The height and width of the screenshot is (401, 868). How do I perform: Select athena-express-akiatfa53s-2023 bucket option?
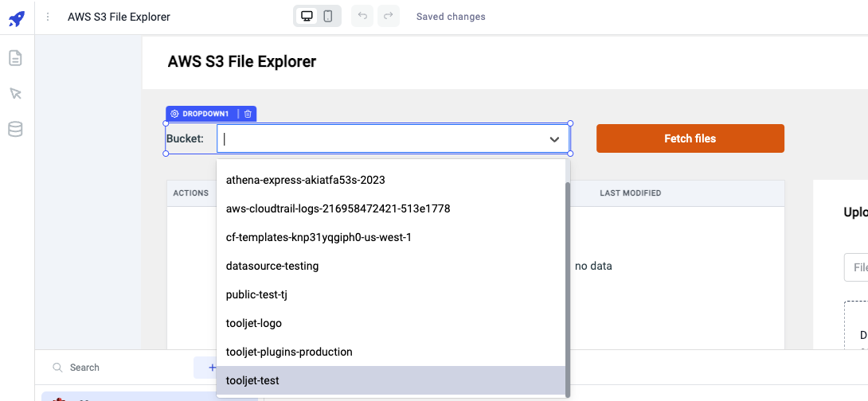pyautogui.click(x=306, y=180)
